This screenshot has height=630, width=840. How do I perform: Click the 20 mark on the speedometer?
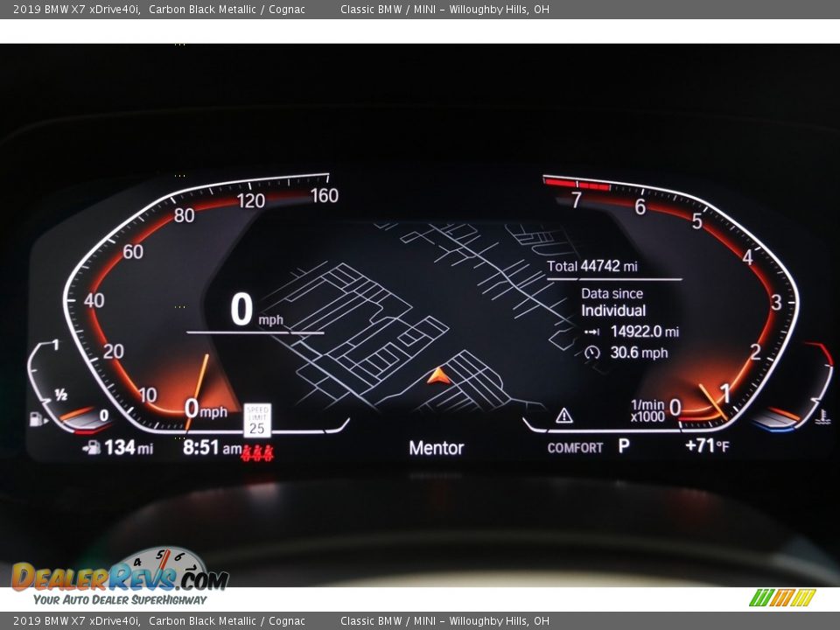tap(113, 352)
